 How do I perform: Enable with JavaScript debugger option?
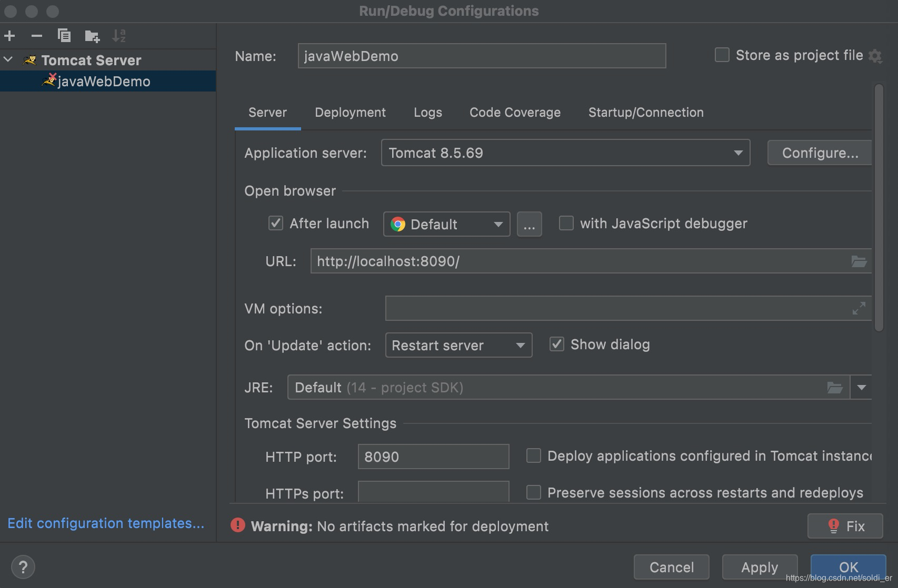pyautogui.click(x=566, y=223)
